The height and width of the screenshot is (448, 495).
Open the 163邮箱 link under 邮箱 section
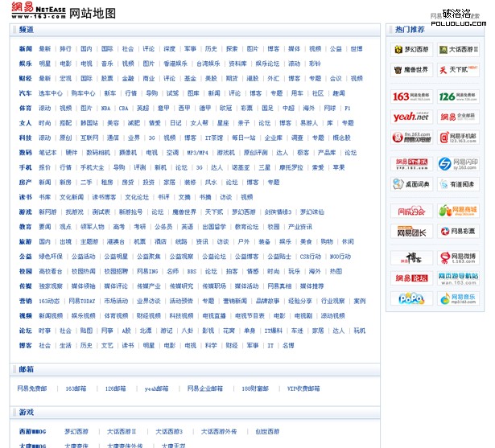point(76,388)
